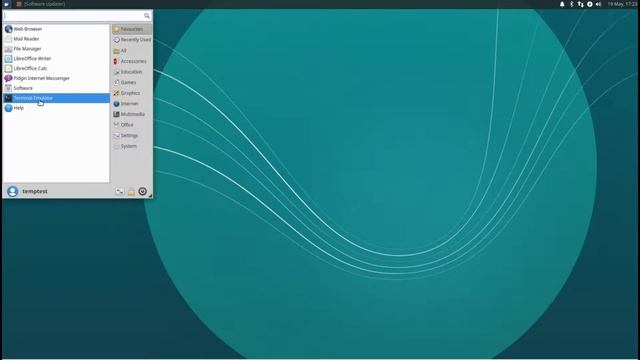Click the settings button beside temptest
The height and width of the screenshot is (360, 640).
pyautogui.click(x=120, y=191)
